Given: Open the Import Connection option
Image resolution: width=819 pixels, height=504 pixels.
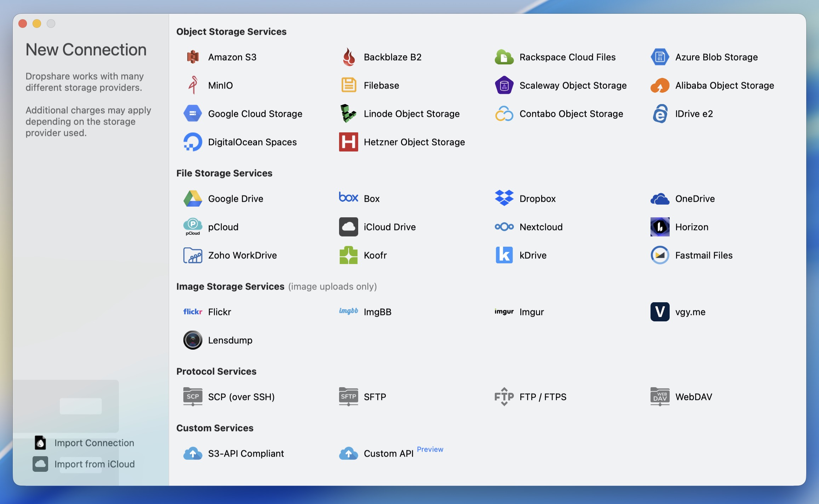Looking at the screenshot, I should pyautogui.click(x=94, y=443).
